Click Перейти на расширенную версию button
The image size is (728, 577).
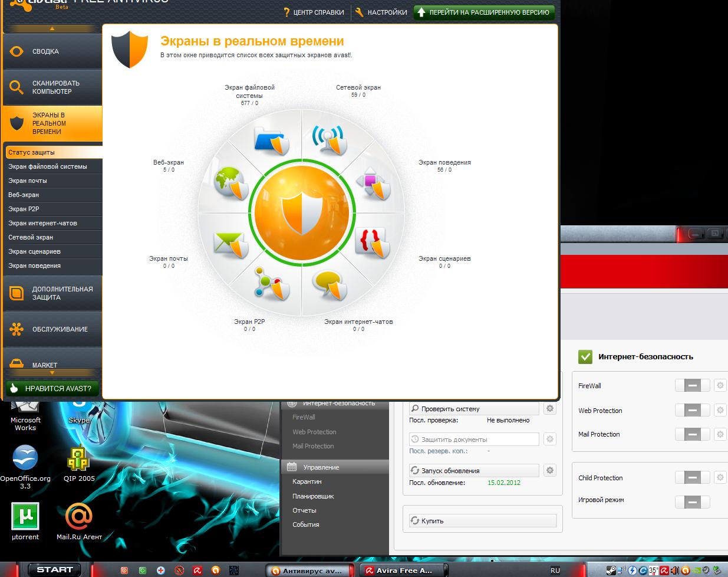[x=484, y=12]
